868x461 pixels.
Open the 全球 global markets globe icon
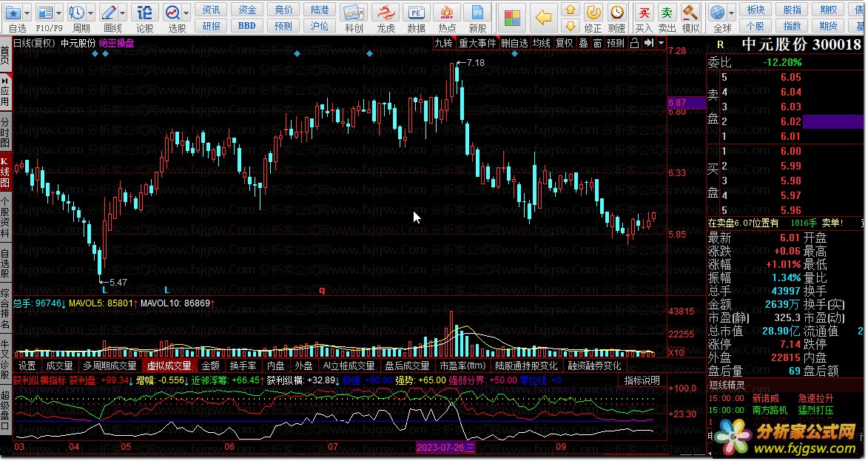718,12
